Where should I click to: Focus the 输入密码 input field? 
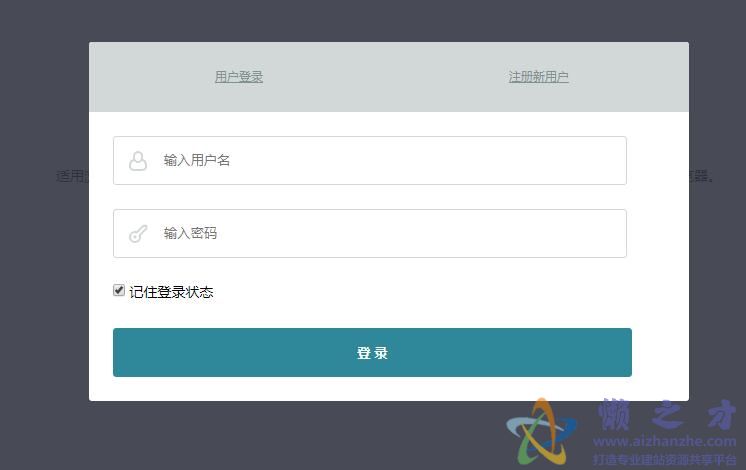pyautogui.click(x=390, y=233)
